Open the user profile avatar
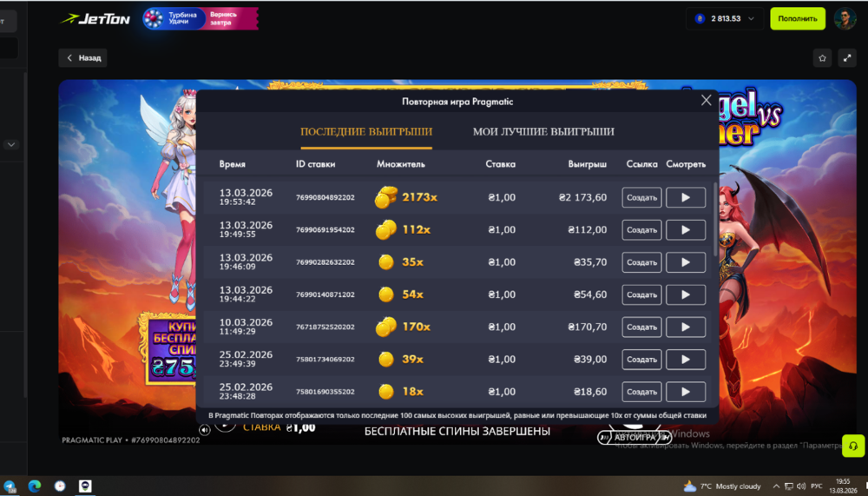The width and height of the screenshot is (868, 496). click(845, 18)
